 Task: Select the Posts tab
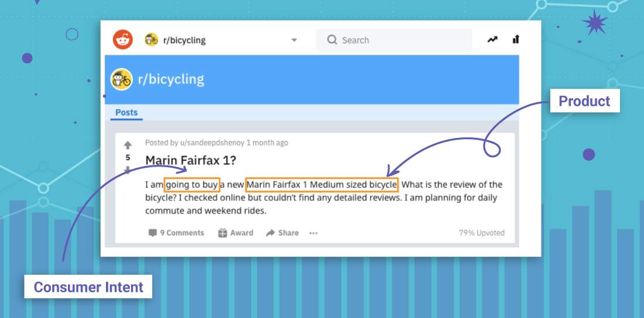click(x=126, y=112)
